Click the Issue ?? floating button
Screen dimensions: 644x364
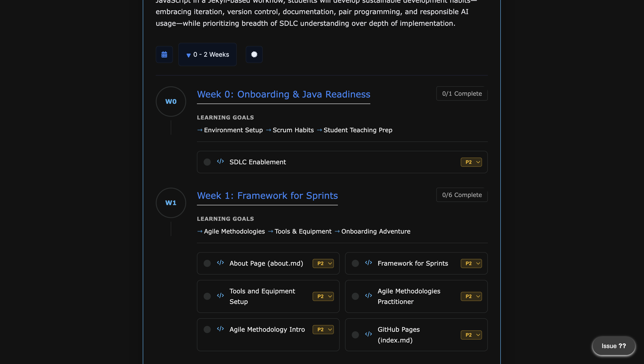pos(614,346)
